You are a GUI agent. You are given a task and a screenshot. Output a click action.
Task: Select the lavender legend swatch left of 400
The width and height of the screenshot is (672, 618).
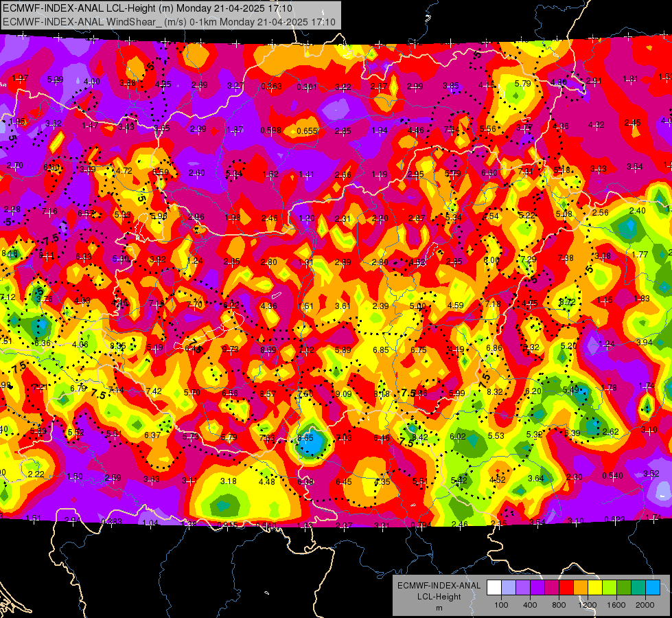523,588
